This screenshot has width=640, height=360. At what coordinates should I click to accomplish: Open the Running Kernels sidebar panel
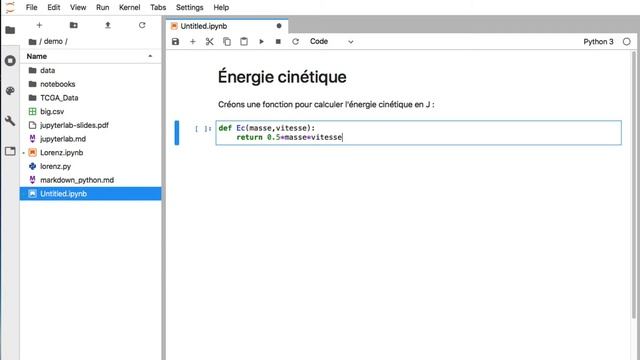(10, 61)
